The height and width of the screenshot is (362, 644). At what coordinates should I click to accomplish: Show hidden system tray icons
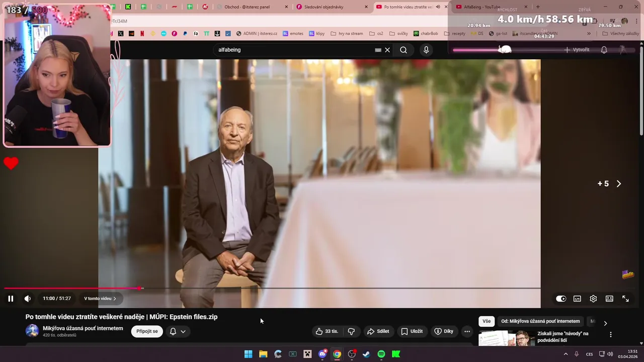point(566,354)
